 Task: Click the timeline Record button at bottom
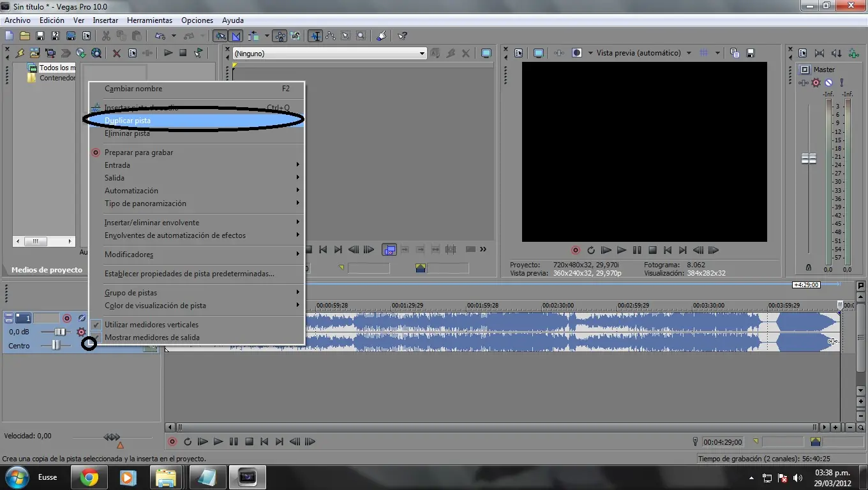(172, 442)
